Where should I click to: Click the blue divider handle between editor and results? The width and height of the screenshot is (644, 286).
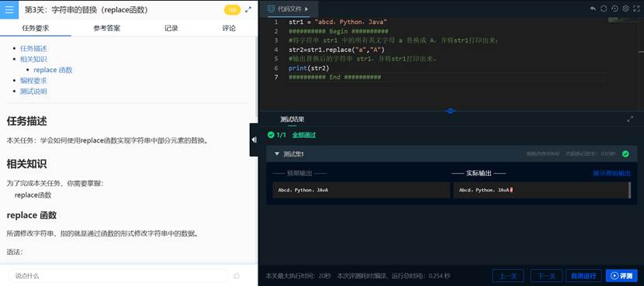point(451,111)
